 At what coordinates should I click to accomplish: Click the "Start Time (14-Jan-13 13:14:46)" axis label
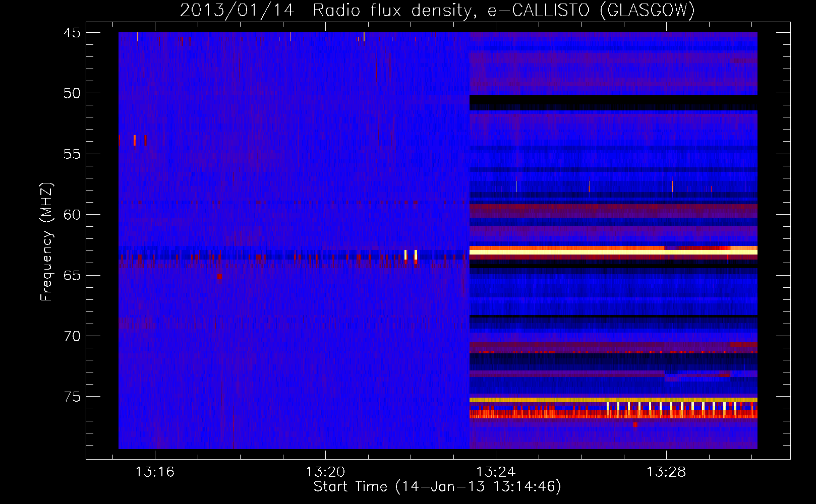coord(437,487)
